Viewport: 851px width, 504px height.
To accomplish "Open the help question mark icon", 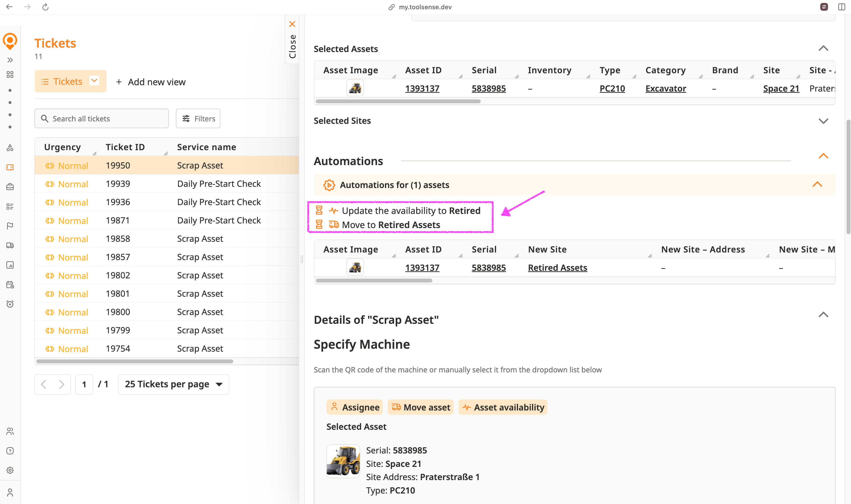I will (10, 451).
